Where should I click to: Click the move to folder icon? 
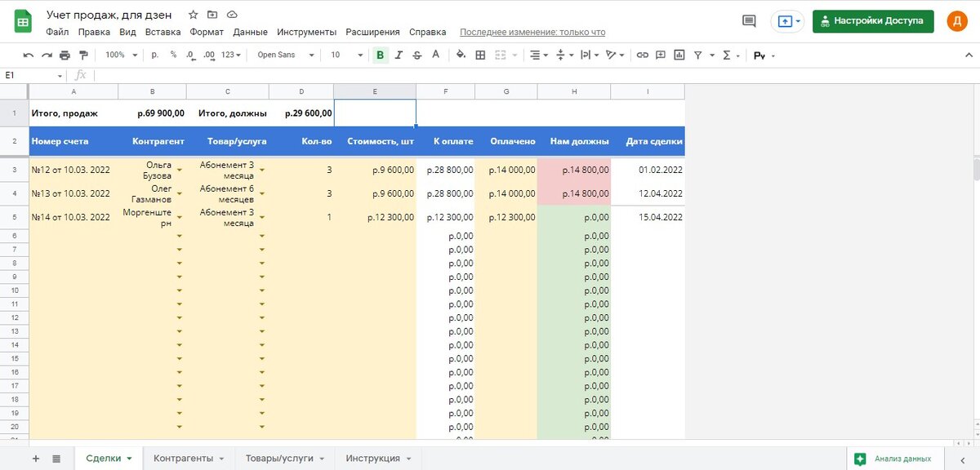[x=212, y=15]
